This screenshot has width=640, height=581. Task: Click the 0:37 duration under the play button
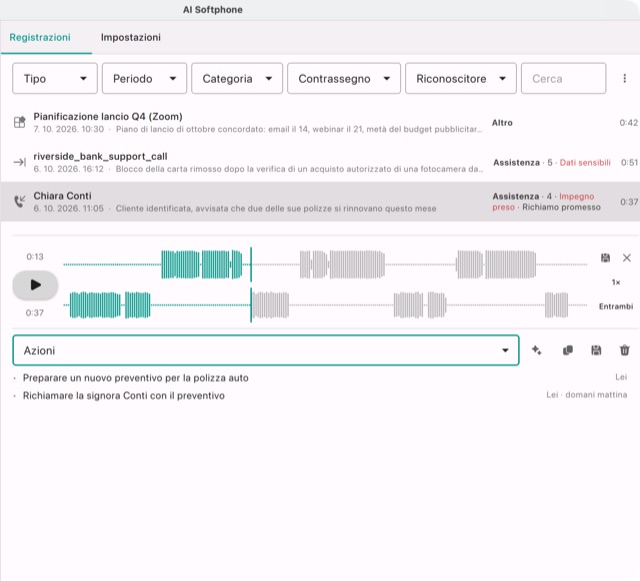[35, 313]
